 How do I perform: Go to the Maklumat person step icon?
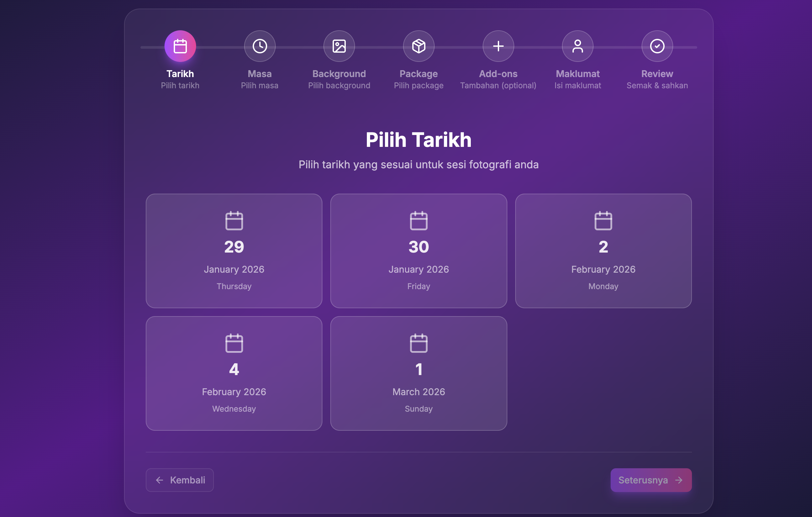coord(578,46)
